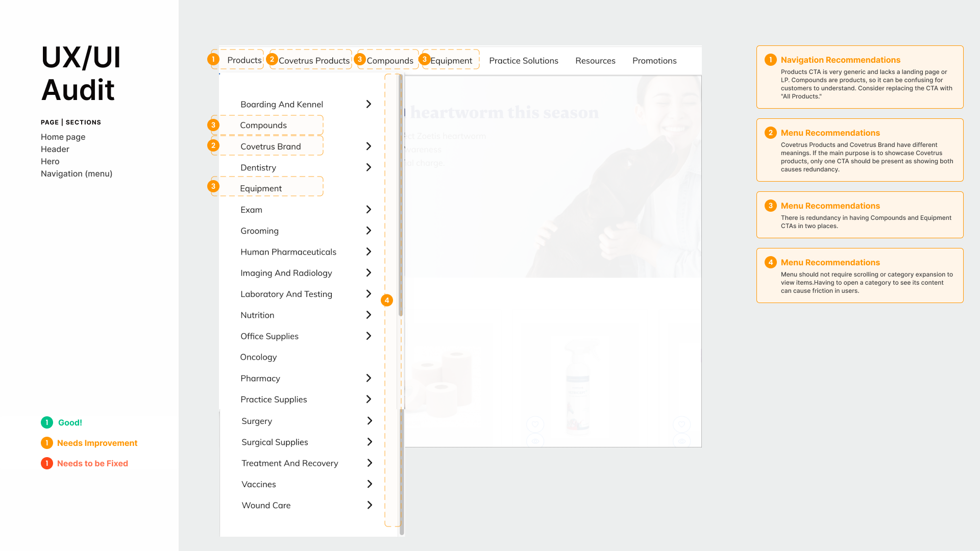
Task: Select the Vaccines category label
Action: point(259,484)
